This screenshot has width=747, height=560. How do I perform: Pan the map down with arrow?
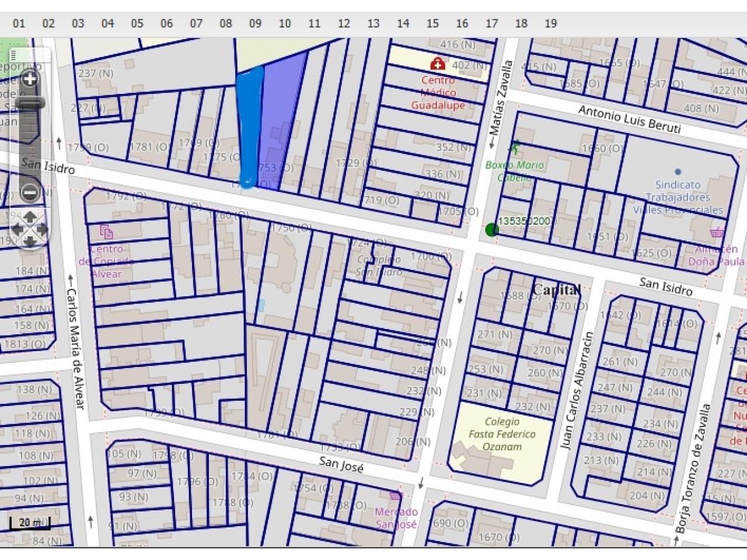click(29, 240)
